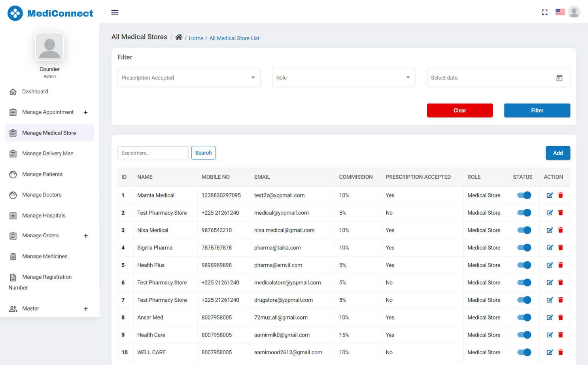588x365 pixels.
Task: Open Manage Doctors from the sidebar
Action: pyautogui.click(x=42, y=195)
